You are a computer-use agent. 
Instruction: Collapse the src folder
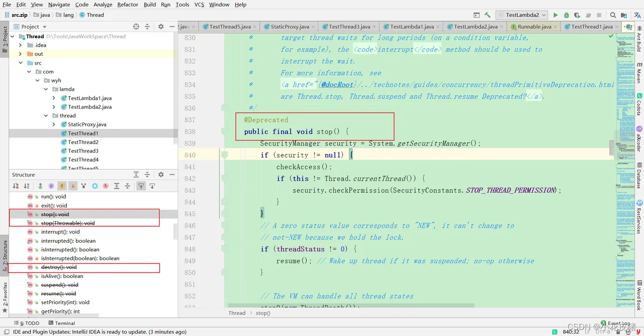21,63
